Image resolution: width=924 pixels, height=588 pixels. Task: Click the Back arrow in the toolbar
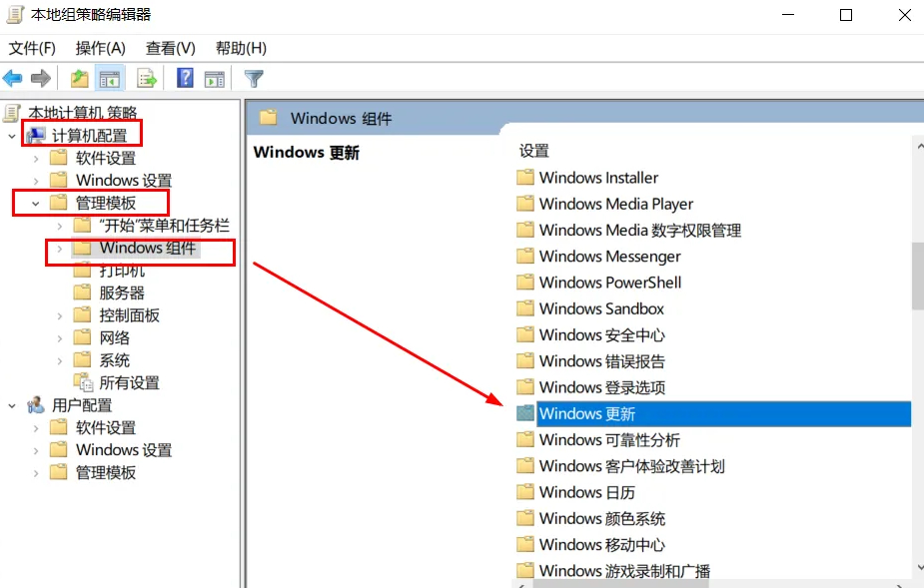[x=12, y=78]
